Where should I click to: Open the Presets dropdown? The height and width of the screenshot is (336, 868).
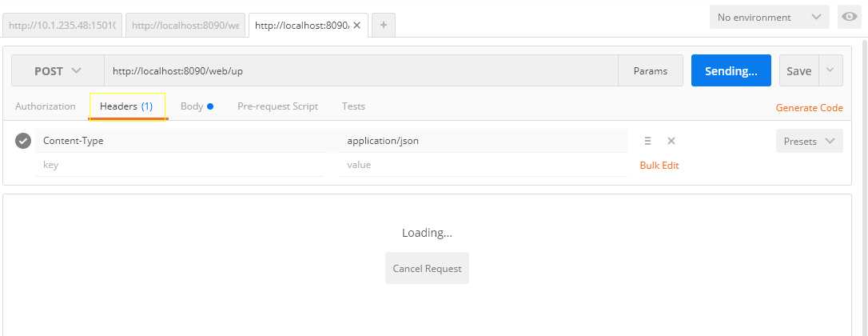click(x=810, y=141)
